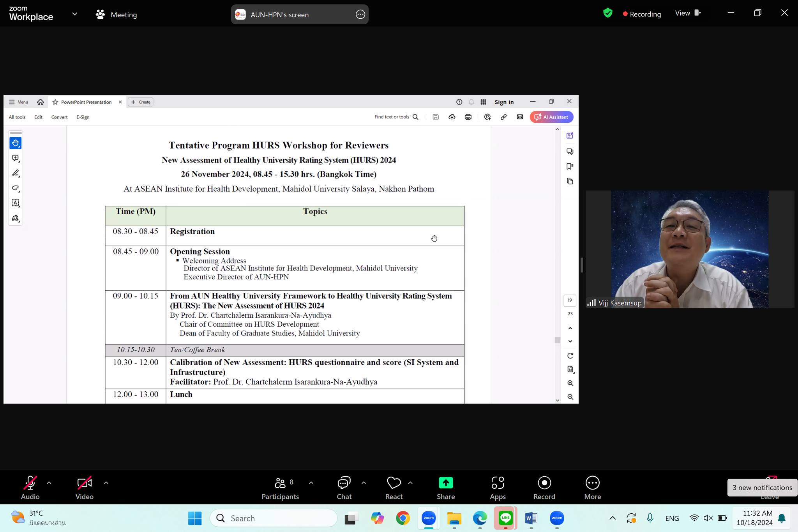Viewport: 798px width, 532px height.
Task: Open All tools in Acrobat
Action: click(17, 117)
